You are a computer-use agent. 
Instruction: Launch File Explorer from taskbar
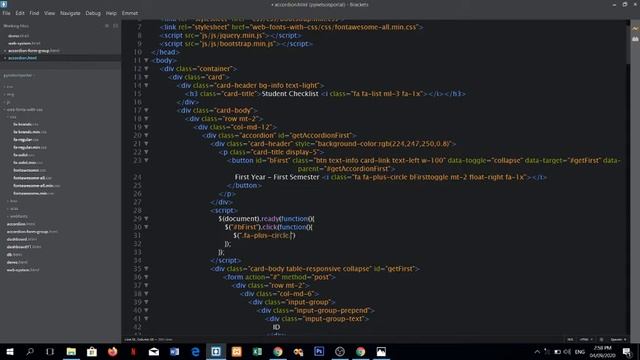[x=71, y=351]
